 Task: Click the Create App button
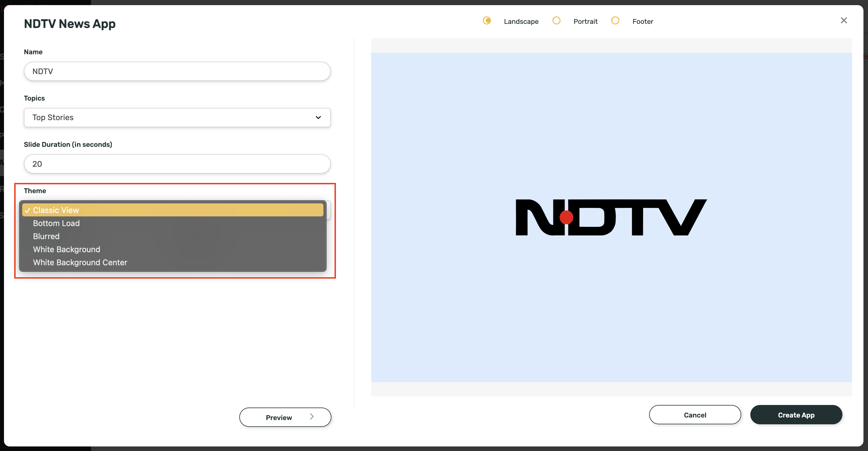click(796, 415)
